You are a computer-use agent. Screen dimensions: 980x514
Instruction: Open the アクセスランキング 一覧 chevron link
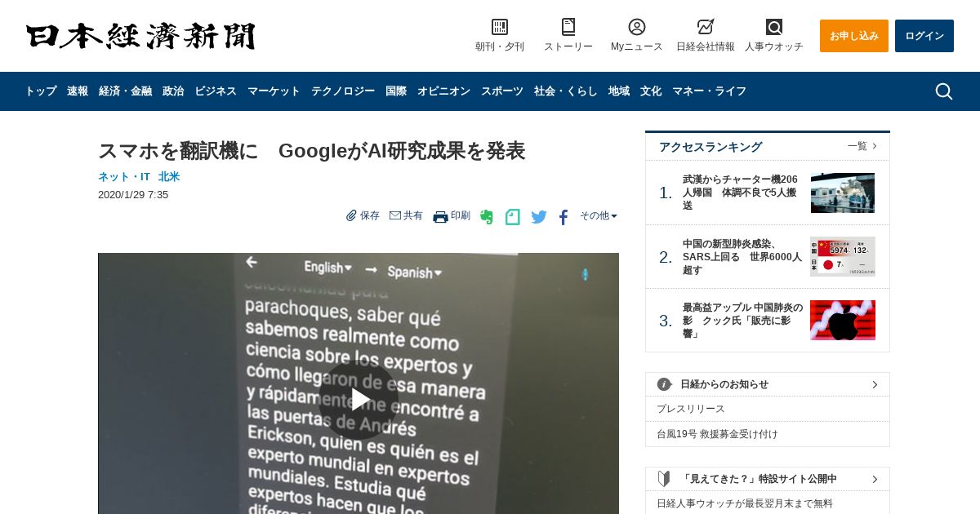[862, 146]
